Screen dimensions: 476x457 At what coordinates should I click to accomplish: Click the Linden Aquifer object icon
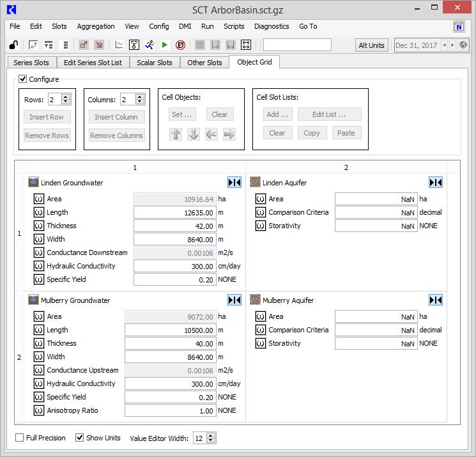255,183
